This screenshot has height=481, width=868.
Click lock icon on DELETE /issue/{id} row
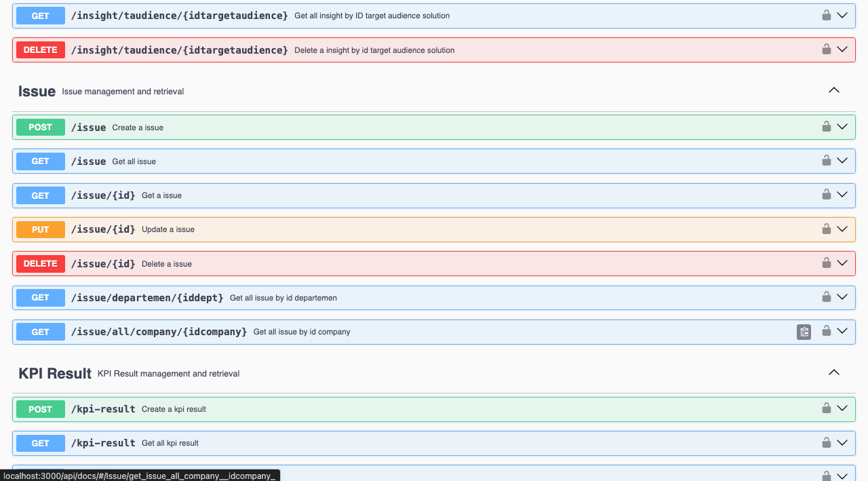[x=826, y=263]
